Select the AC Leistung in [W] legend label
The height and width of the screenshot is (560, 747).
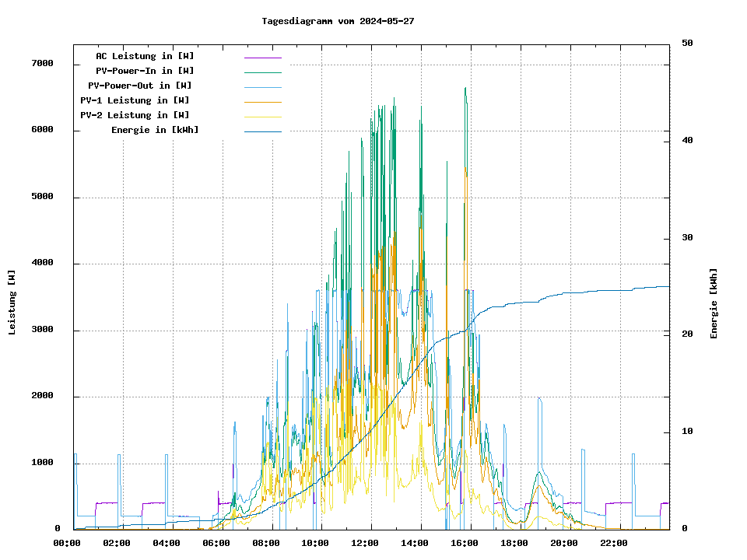pyautogui.click(x=145, y=56)
